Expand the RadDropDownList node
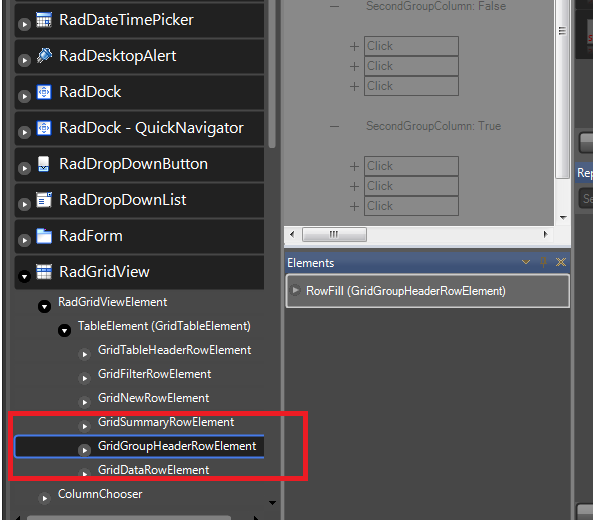The height and width of the screenshot is (520, 593). [24, 205]
